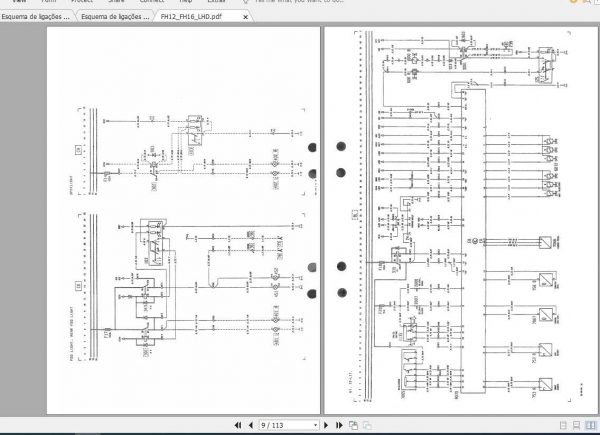Switch to continuous page view mode
The image size is (600, 435).
tap(576, 425)
